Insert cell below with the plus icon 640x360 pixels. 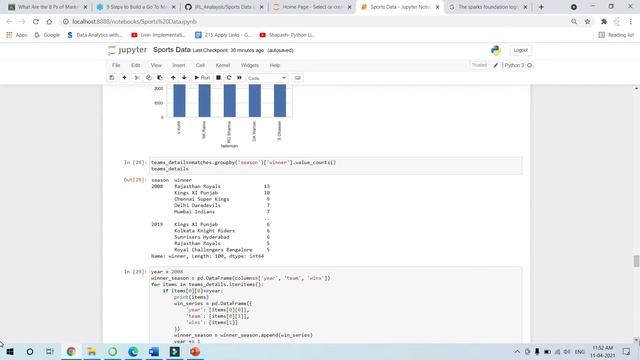[x=124, y=78]
